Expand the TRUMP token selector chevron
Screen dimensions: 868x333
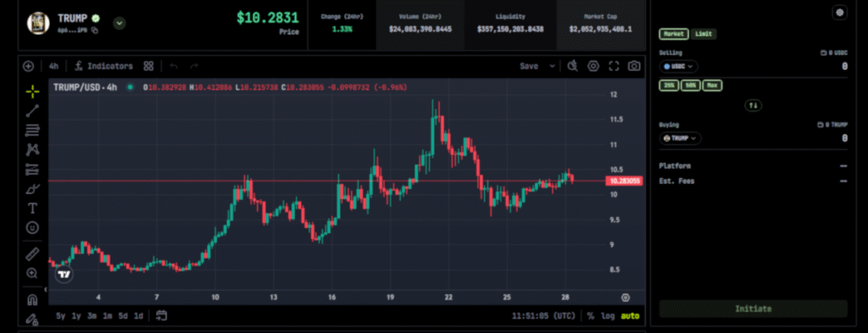pyautogui.click(x=120, y=23)
